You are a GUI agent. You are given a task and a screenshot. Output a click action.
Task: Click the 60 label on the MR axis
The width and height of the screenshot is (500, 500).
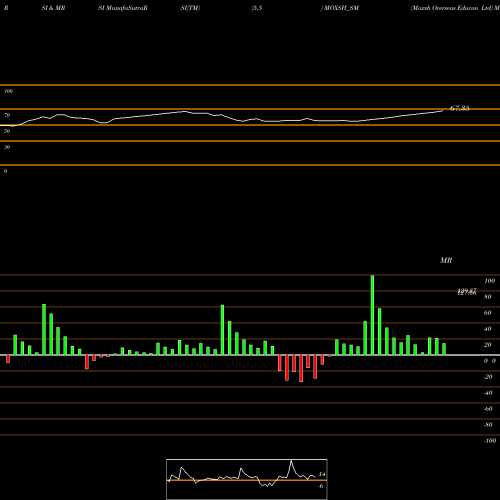tap(488, 313)
